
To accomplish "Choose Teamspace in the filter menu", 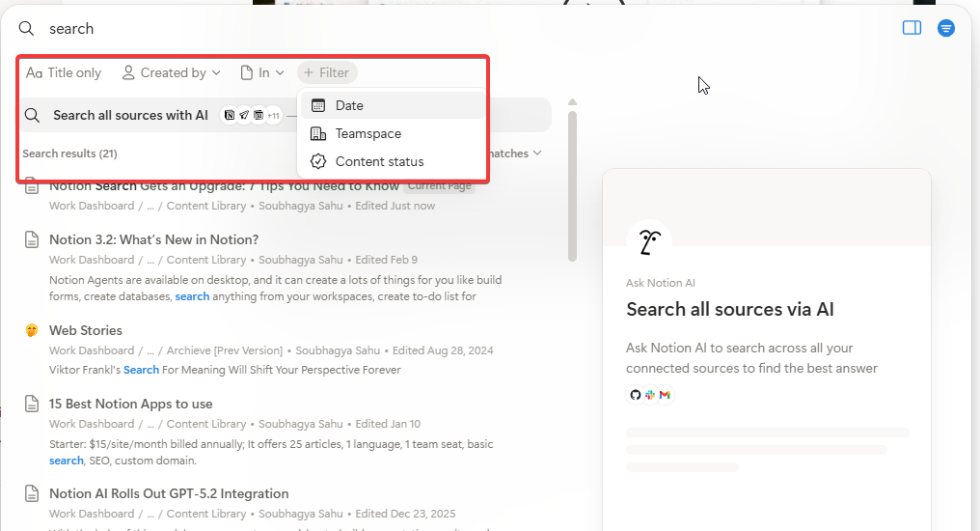I will [x=367, y=133].
